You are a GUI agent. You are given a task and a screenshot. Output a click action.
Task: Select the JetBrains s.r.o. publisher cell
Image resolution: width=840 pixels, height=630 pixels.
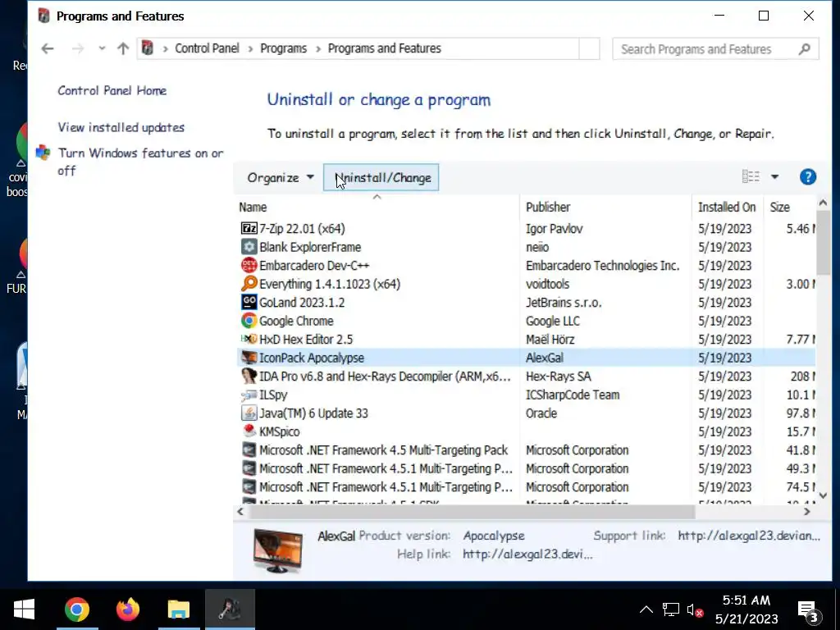[563, 303]
